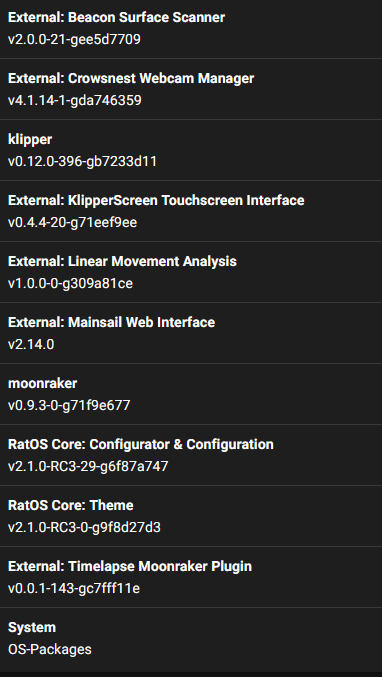The height and width of the screenshot is (677, 382).
Task: Click version v2.14.0
Action: coord(31,345)
